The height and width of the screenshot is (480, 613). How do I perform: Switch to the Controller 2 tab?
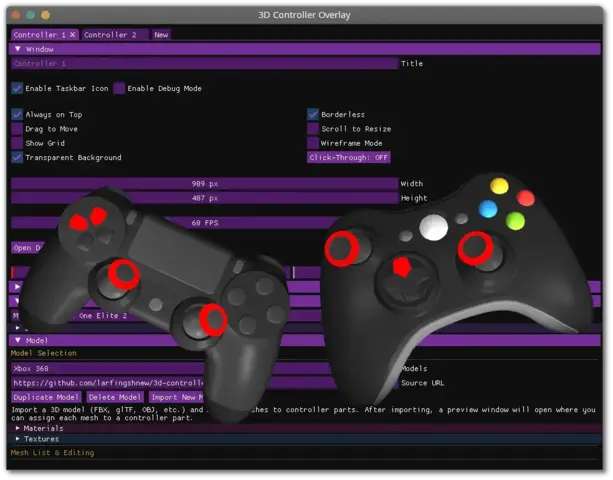115,35
